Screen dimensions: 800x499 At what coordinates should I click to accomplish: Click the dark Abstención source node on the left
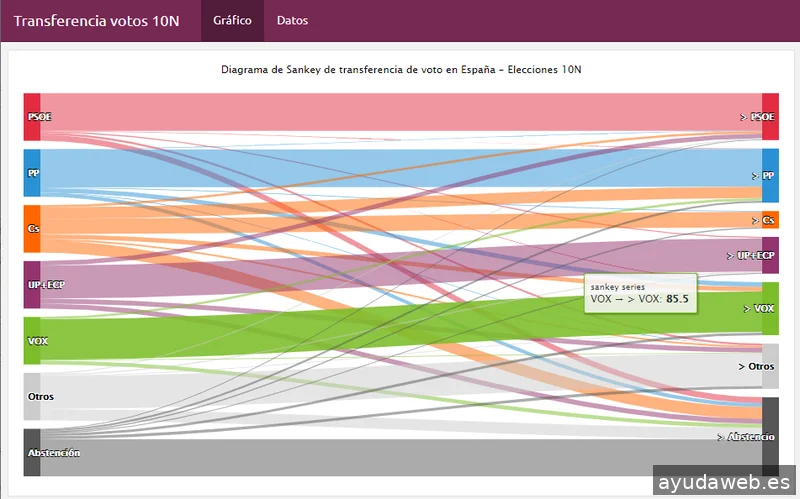[32, 452]
